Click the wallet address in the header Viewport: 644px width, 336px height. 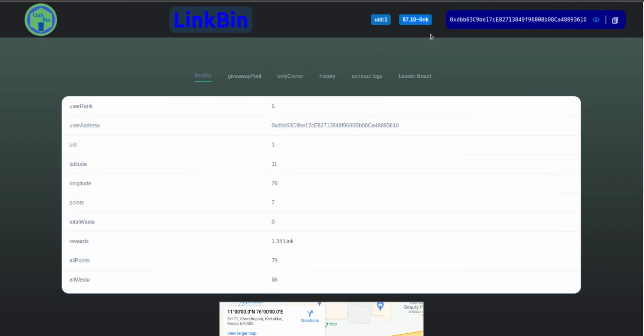tap(518, 20)
